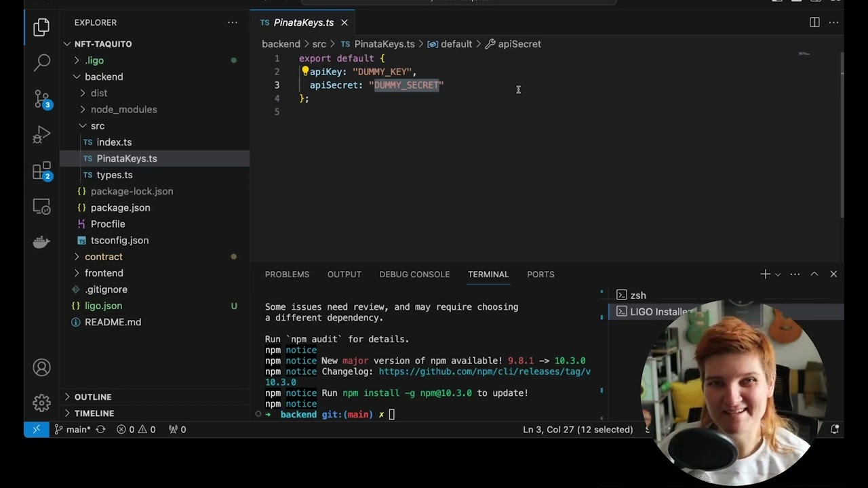Image resolution: width=868 pixels, height=488 pixels.
Task: Click the lightbulb code action icon
Action: coord(305,70)
